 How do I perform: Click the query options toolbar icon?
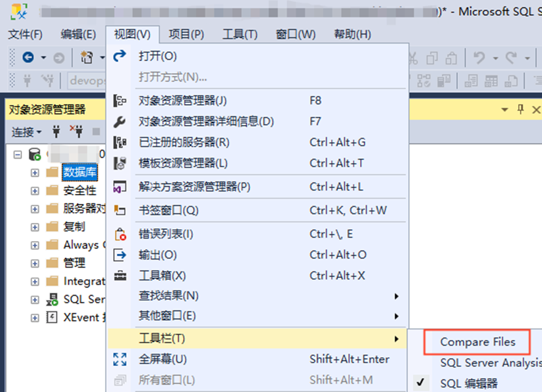click(444, 81)
